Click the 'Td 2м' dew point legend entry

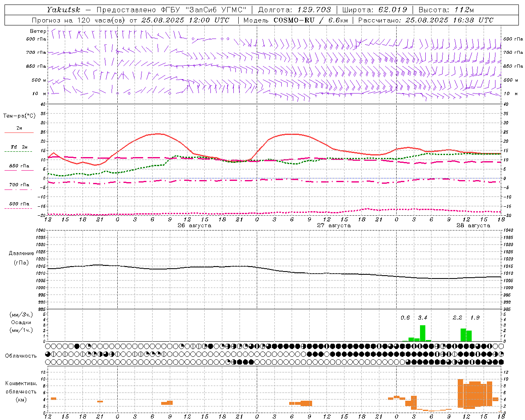pyautogui.click(x=19, y=147)
